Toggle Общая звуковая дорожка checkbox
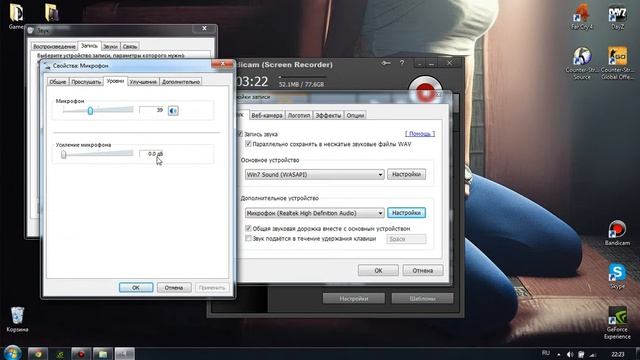The width and height of the screenshot is (640, 360). [248, 228]
